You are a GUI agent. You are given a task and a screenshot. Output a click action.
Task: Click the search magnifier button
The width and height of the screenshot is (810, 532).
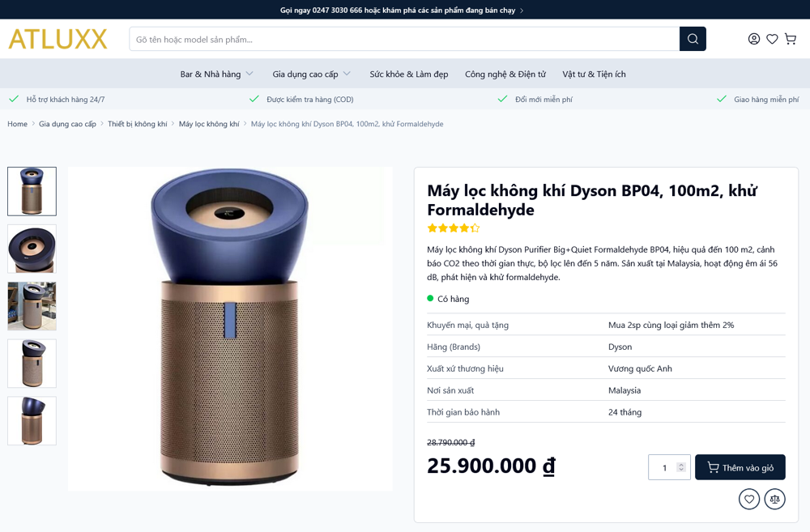click(693, 39)
